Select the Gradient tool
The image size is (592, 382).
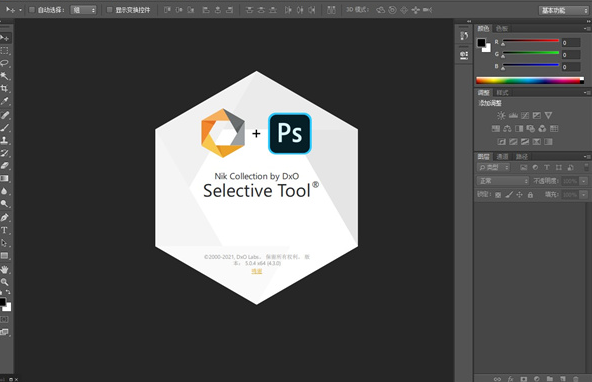coord(5,178)
